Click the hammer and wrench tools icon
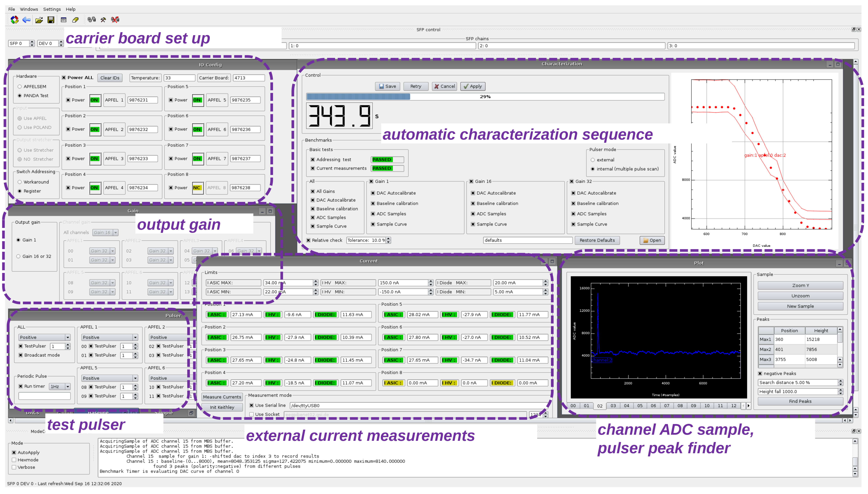 point(103,20)
